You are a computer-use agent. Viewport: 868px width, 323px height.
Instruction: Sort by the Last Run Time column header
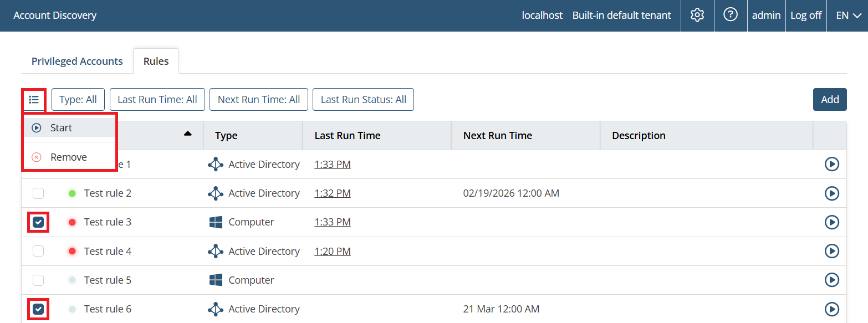click(348, 136)
